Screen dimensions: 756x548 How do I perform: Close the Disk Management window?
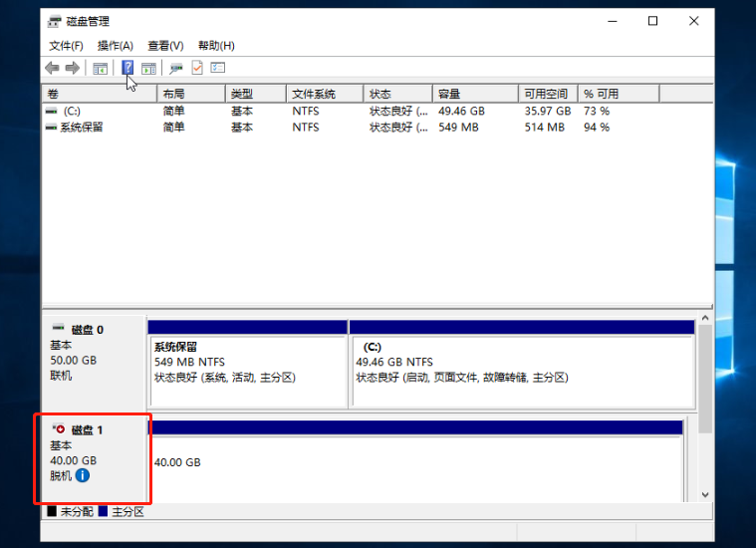(x=694, y=21)
